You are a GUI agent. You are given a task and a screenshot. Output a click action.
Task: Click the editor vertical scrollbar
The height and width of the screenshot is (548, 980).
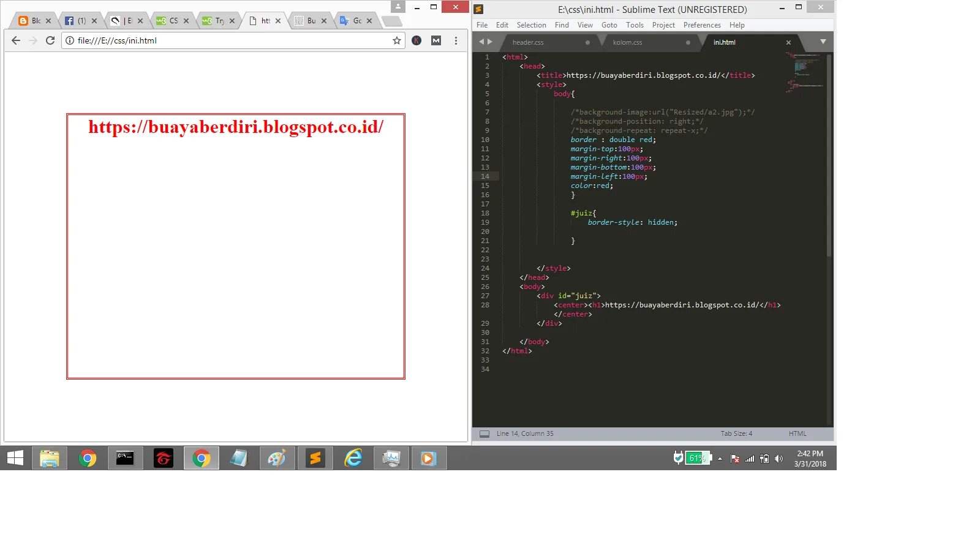(x=829, y=156)
